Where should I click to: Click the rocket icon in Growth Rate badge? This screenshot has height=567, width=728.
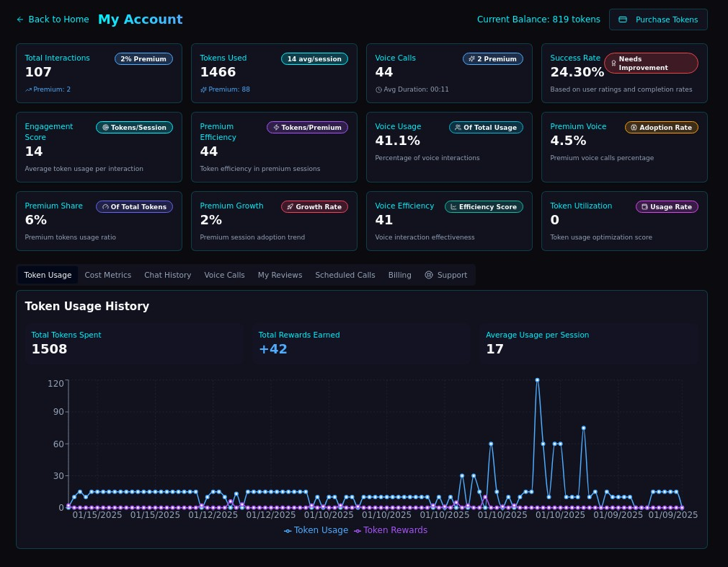click(x=290, y=207)
